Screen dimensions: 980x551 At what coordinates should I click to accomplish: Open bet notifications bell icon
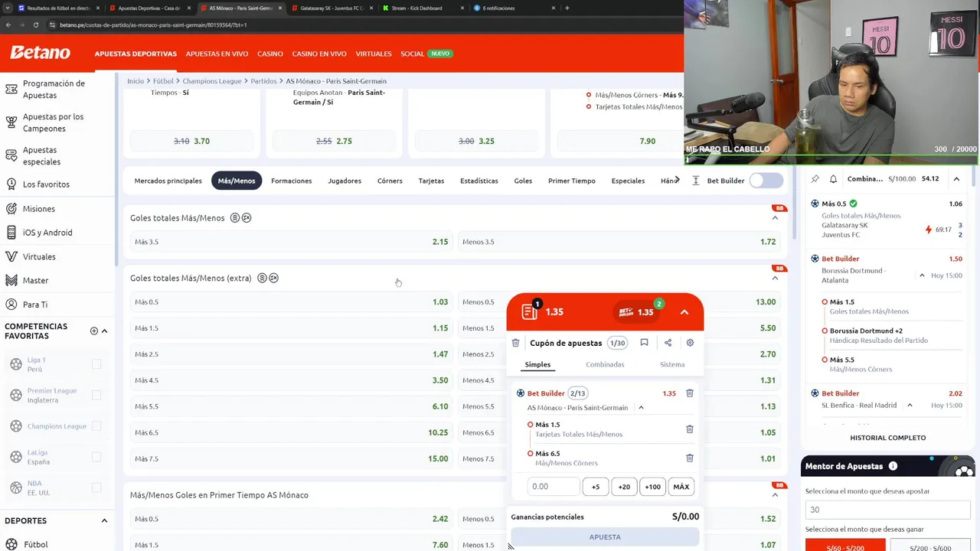(833, 179)
